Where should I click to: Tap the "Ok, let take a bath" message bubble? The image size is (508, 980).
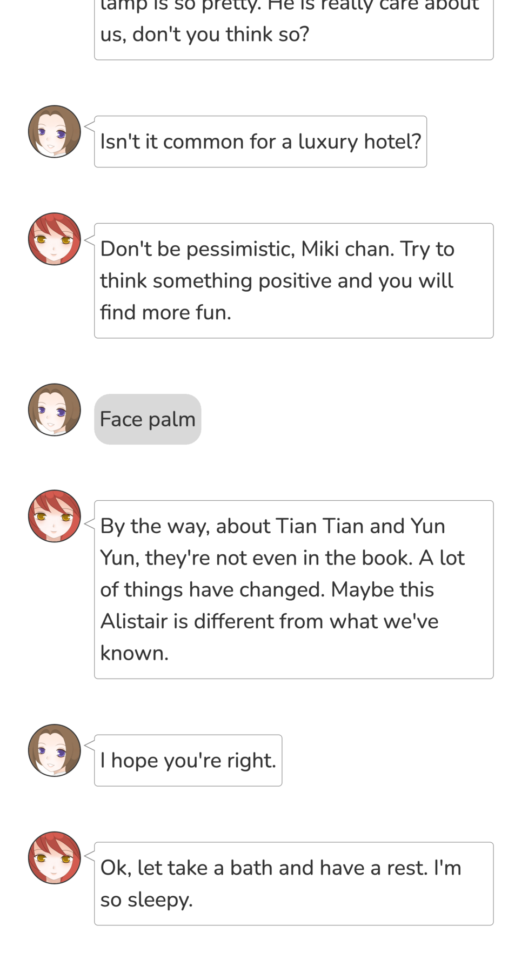coord(293,884)
